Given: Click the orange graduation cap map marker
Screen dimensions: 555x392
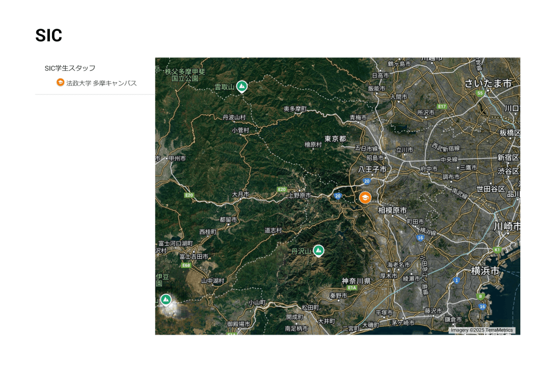Looking at the screenshot, I should coord(365,198).
